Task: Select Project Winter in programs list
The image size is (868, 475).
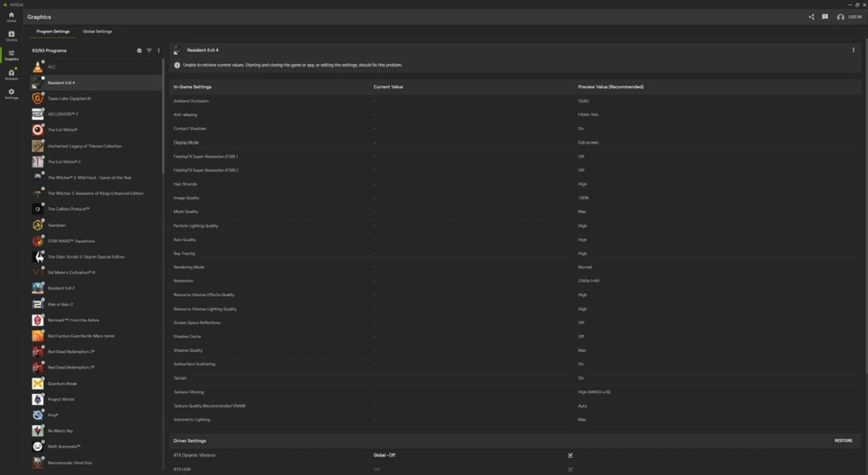Action: tap(96, 399)
